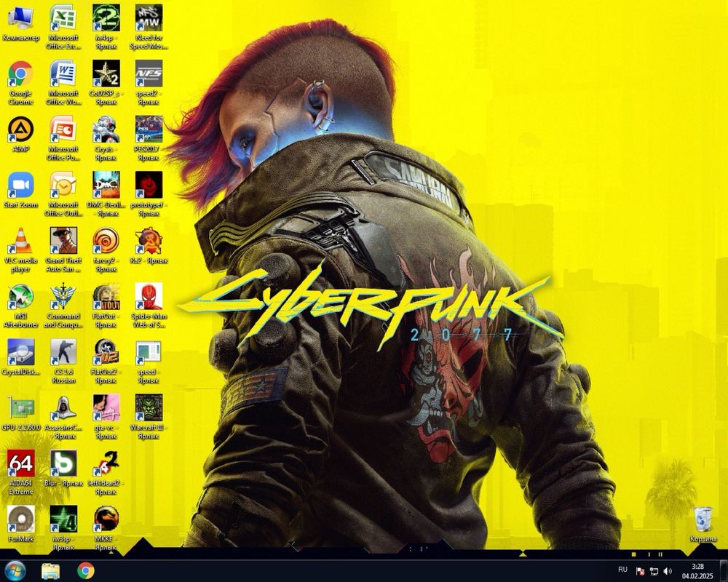728x582 pixels.
Task: Open the volume speaker tray icon
Action: 668,571
